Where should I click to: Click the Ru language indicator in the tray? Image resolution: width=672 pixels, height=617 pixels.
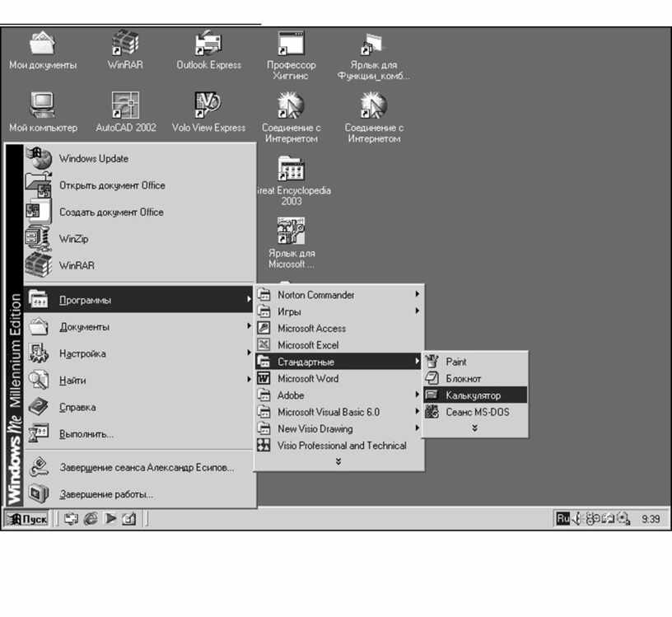click(x=562, y=519)
